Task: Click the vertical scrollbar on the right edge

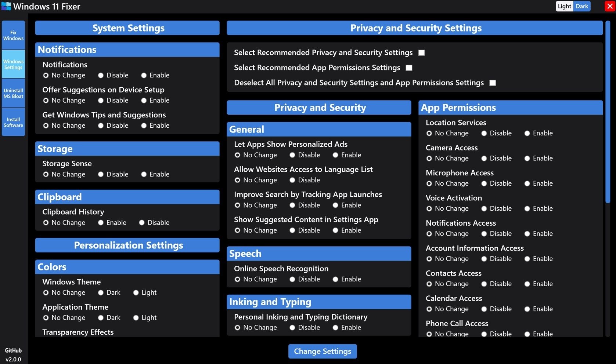Action: coord(608,112)
